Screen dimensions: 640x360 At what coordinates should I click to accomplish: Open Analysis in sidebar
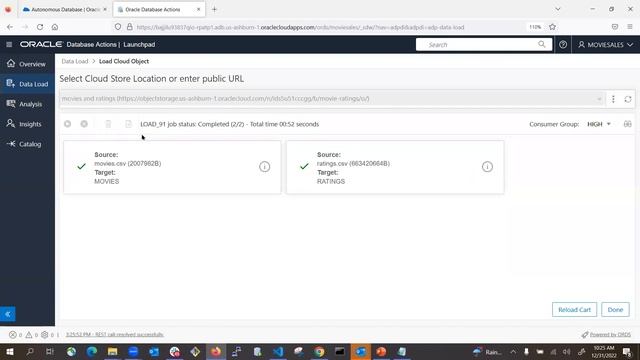[27, 104]
